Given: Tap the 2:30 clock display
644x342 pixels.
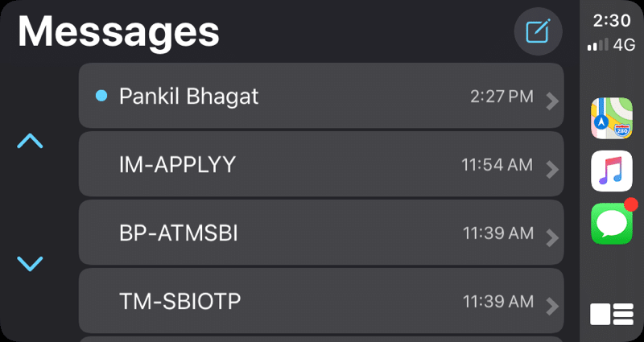Looking at the screenshot, I should coord(612,19).
